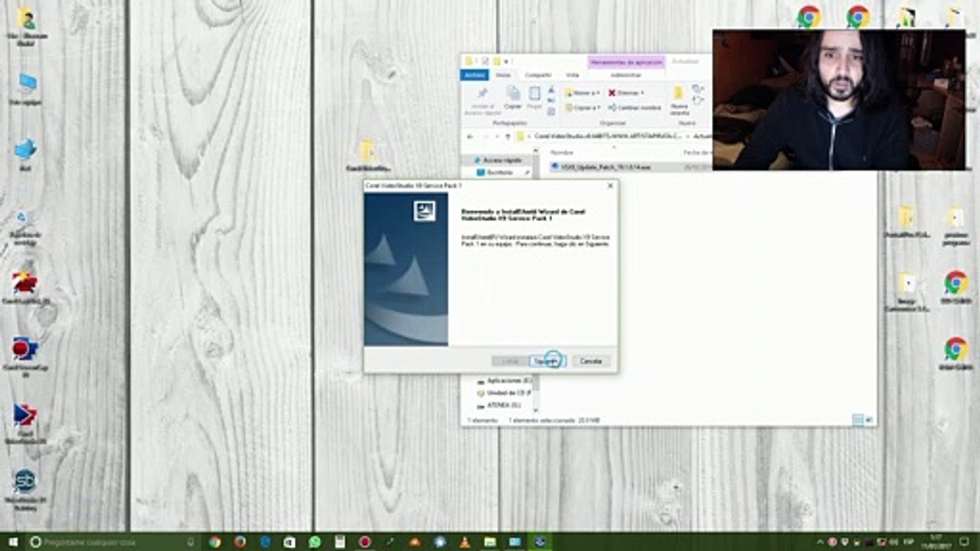Click Siguiente in the InstallShield wizard

(547, 360)
